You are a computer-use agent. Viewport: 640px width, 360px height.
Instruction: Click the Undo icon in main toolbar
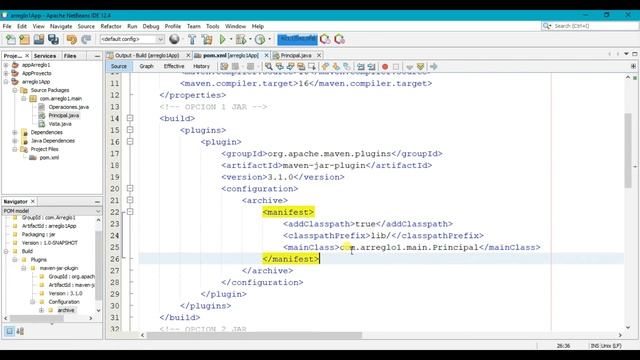pyautogui.click(x=72, y=39)
